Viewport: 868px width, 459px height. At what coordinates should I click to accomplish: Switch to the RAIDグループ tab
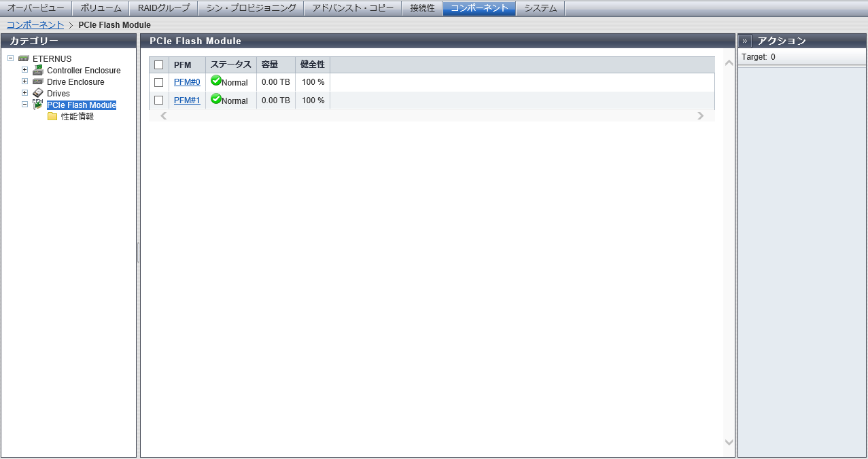click(x=163, y=8)
